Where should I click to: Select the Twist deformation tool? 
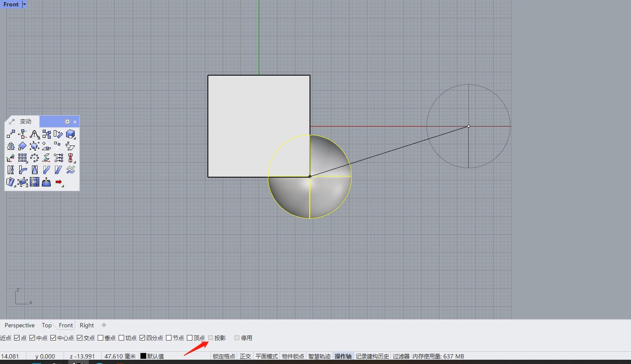coord(11,170)
